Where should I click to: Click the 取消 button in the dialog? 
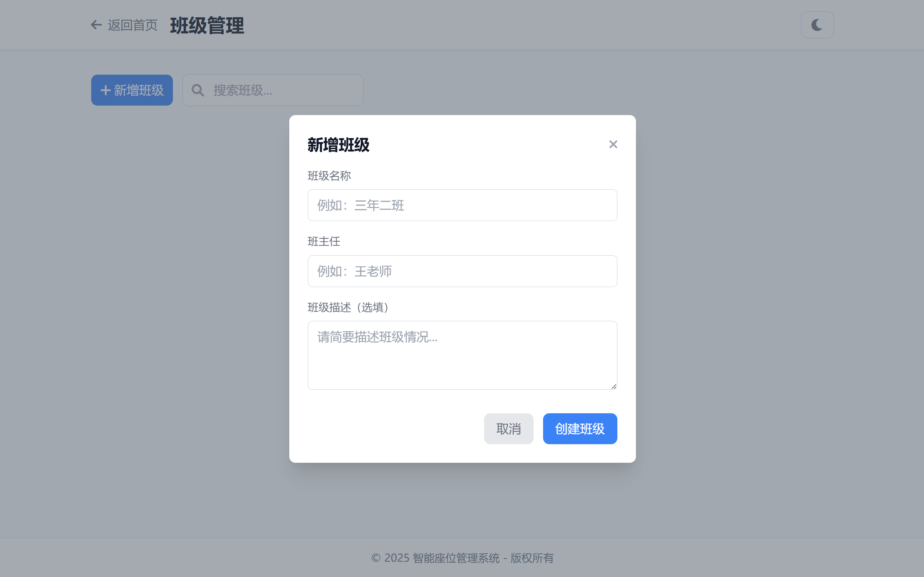click(508, 429)
